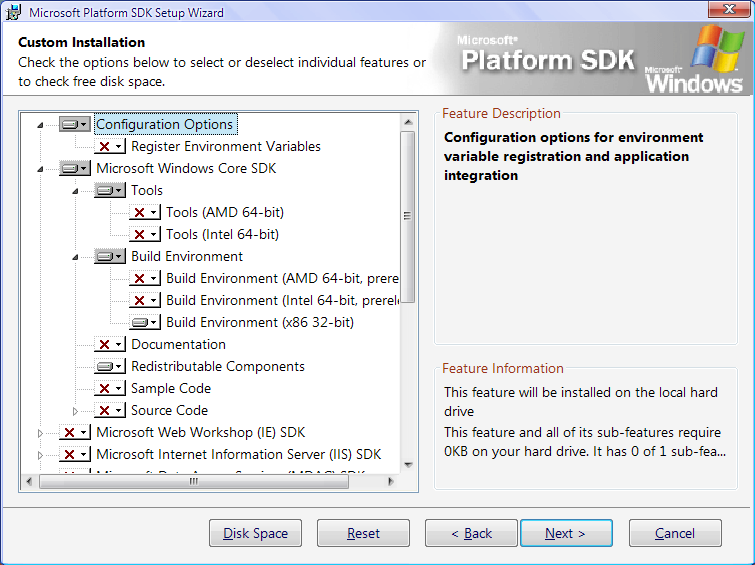This screenshot has width=755, height=565.
Task: Expand Microsoft Internet Information Server (IIS) SDK node
Action: [x=40, y=455]
